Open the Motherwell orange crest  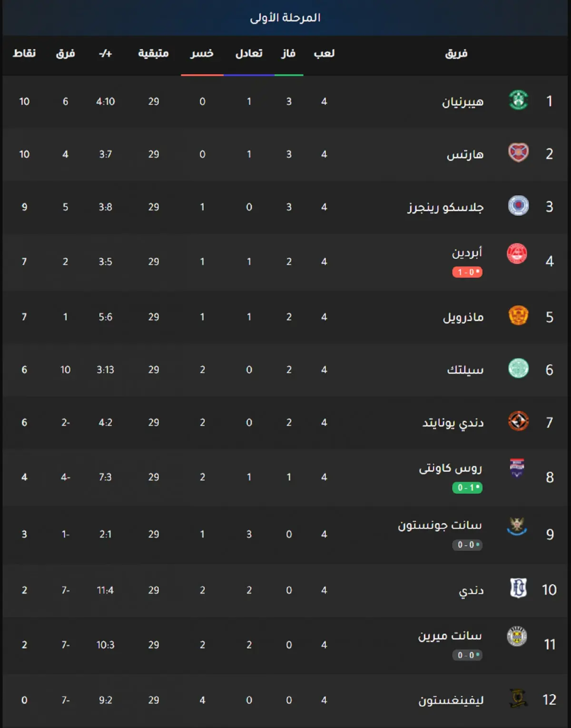tap(518, 316)
